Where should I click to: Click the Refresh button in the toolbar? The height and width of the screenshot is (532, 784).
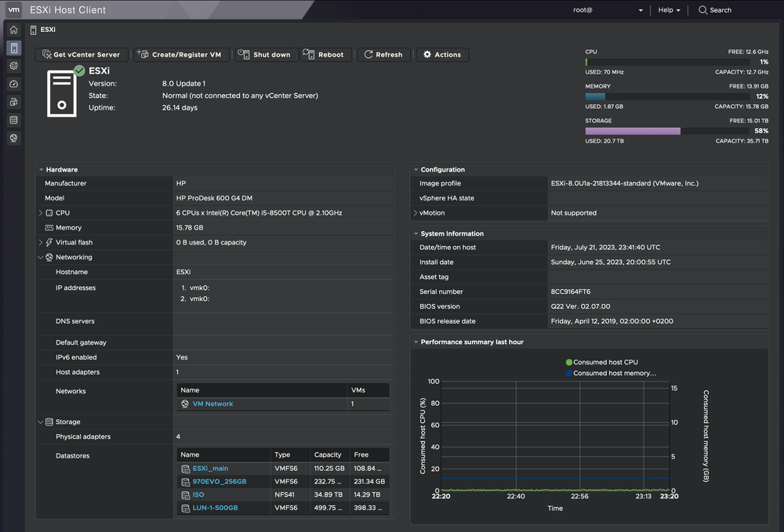tap(383, 54)
